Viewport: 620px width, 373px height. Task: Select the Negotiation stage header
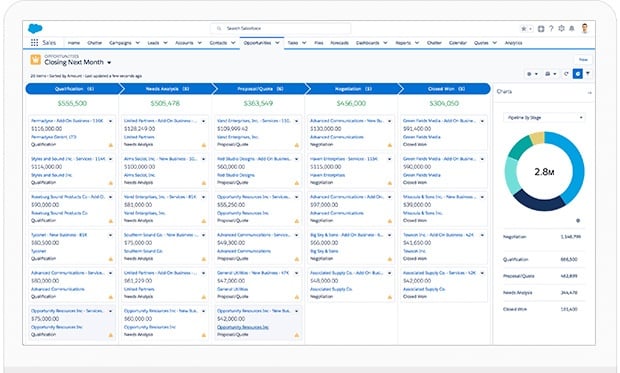(353, 89)
